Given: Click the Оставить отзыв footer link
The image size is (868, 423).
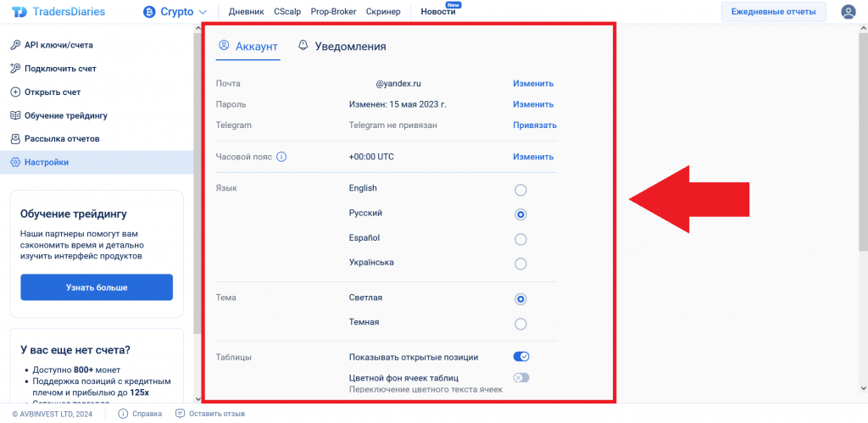Looking at the screenshot, I should click(x=217, y=414).
